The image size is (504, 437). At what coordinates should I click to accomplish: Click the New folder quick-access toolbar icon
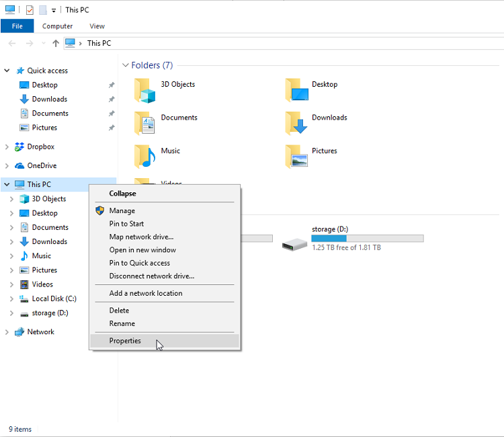click(43, 10)
